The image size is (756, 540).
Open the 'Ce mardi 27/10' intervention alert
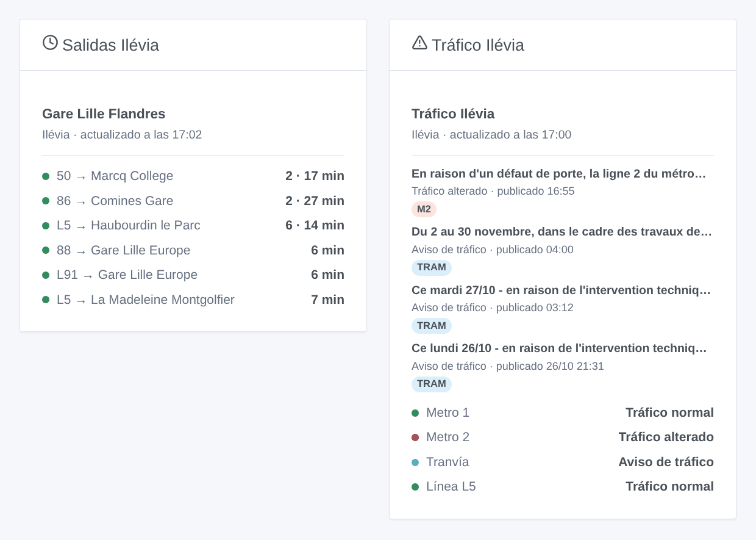pos(561,290)
